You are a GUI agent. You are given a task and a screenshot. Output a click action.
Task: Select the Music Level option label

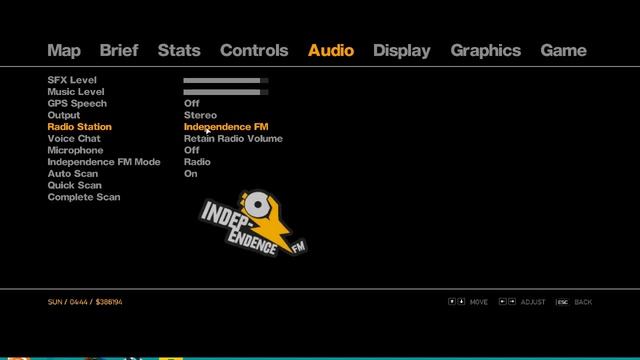tap(76, 92)
